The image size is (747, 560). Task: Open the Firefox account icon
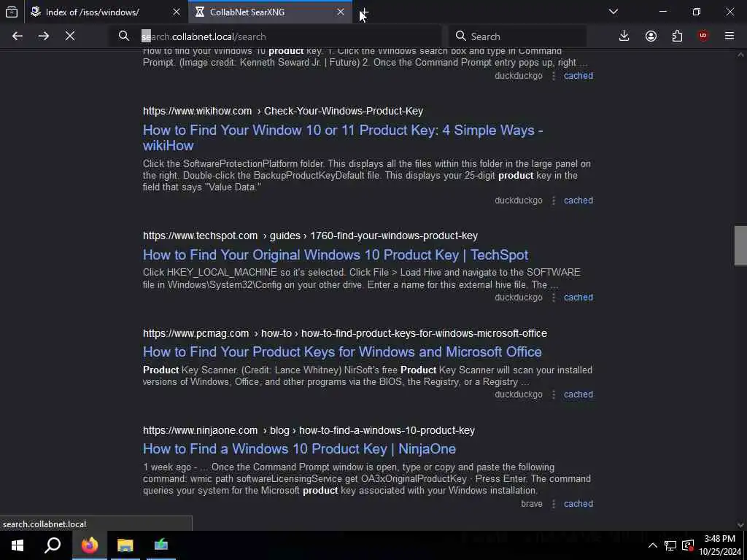pos(651,36)
